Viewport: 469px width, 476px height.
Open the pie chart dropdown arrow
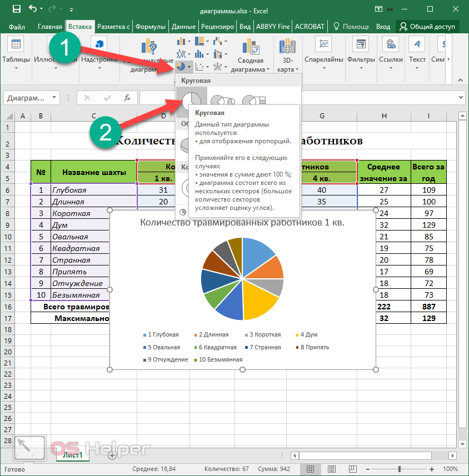(189, 67)
